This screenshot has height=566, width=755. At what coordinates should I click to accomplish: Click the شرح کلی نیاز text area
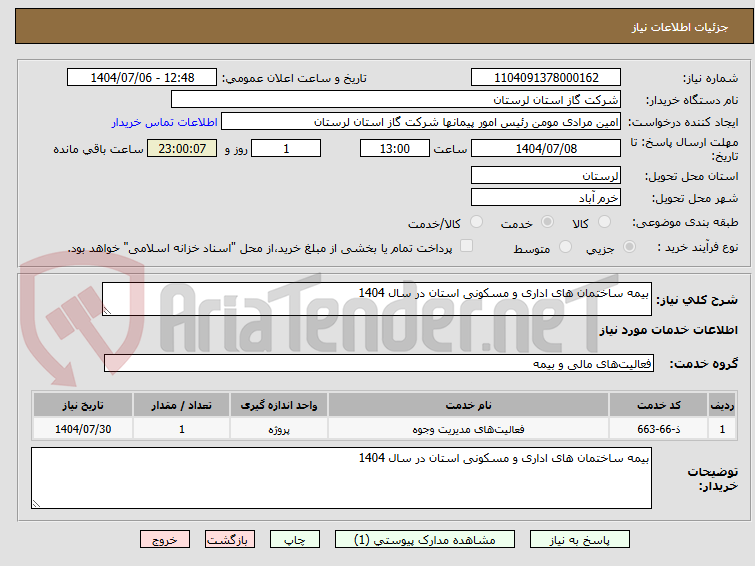[x=377, y=299]
